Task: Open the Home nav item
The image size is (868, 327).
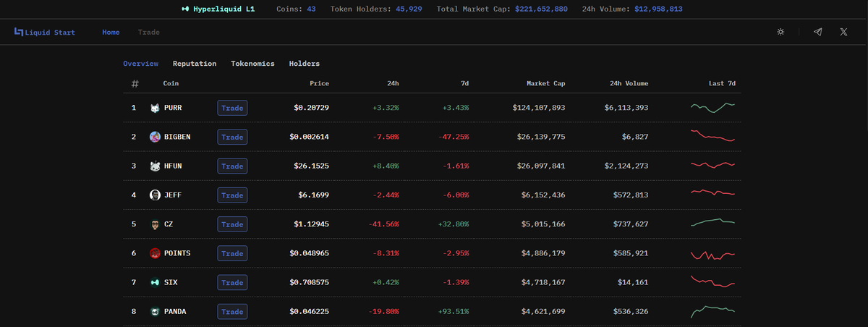Action: coord(111,33)
